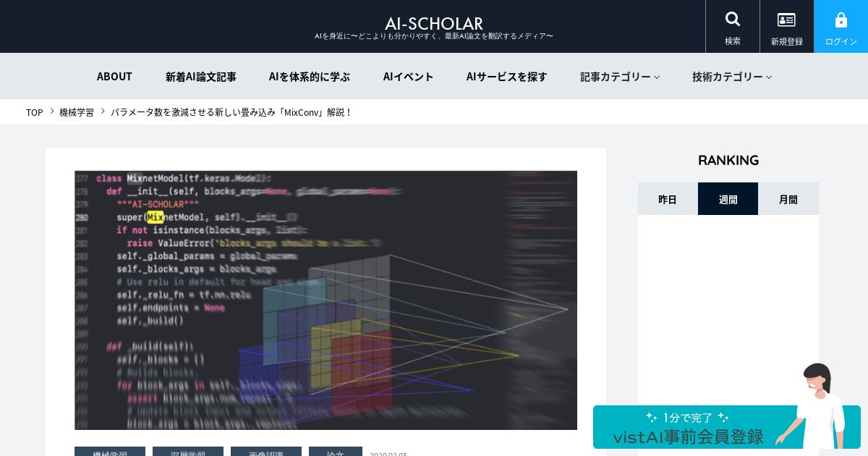Open the ABOUT menu item

(x=114, y=76)
